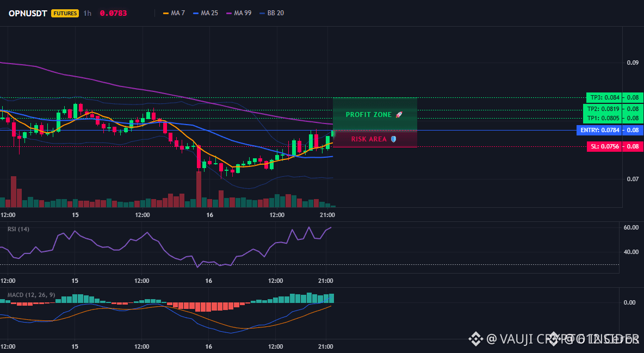Image resolution: width=644 pixels, height=353 pixels.
Task: Click the MACD 0.00 axis value
Action: click(630, 302)
